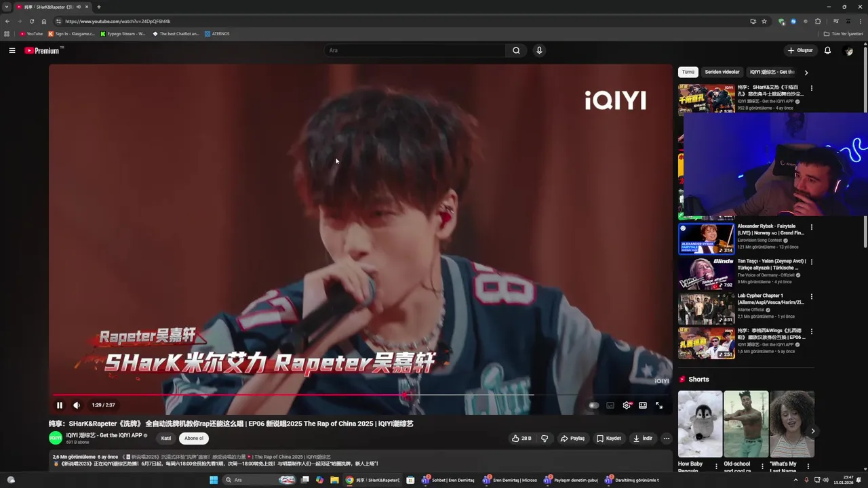Show more filter chips with arrow
Image resolution: width=868 pixels, height=488 pixels.
806,73
